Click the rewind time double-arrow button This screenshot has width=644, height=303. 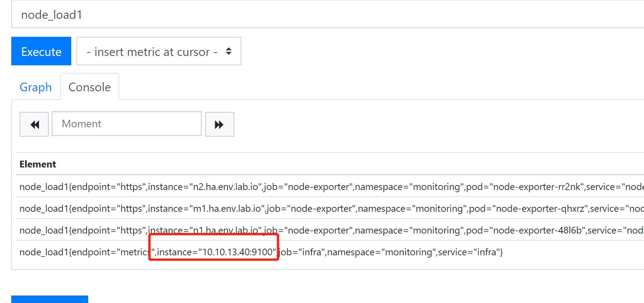click(x=34, y=124)
